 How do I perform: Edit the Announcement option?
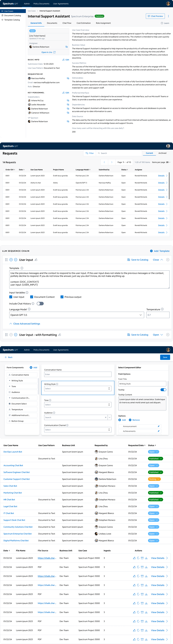[158, 426]
